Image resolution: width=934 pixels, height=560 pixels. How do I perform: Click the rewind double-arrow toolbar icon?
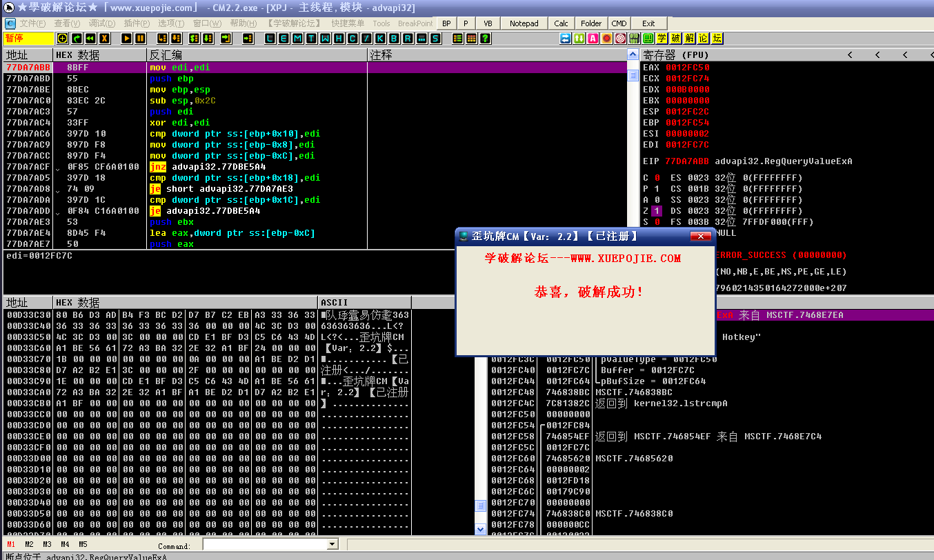(x=90, y=39)
